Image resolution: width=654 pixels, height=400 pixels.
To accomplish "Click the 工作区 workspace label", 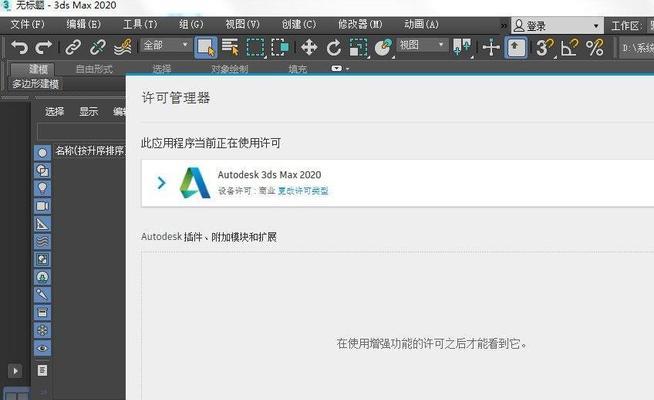I will pos(625,26).
